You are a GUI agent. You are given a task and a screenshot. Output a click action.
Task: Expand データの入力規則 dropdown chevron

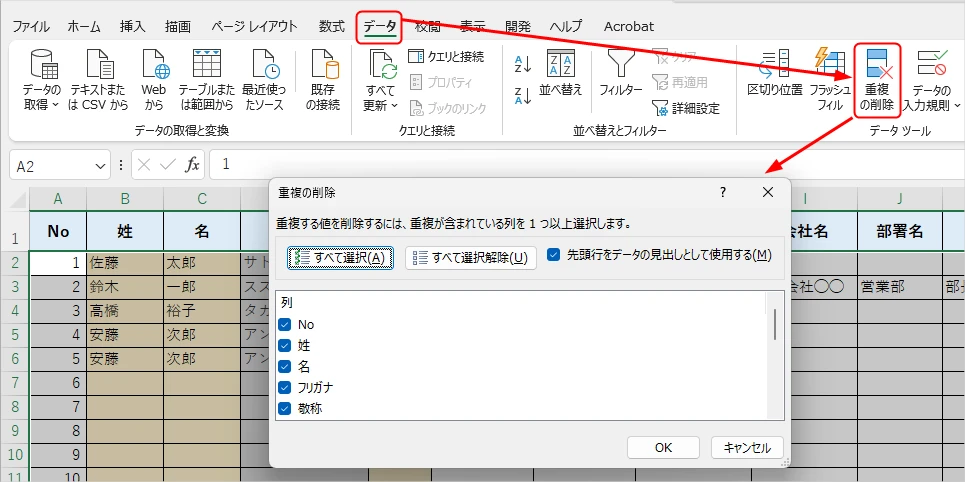click(x=957, y=105)
